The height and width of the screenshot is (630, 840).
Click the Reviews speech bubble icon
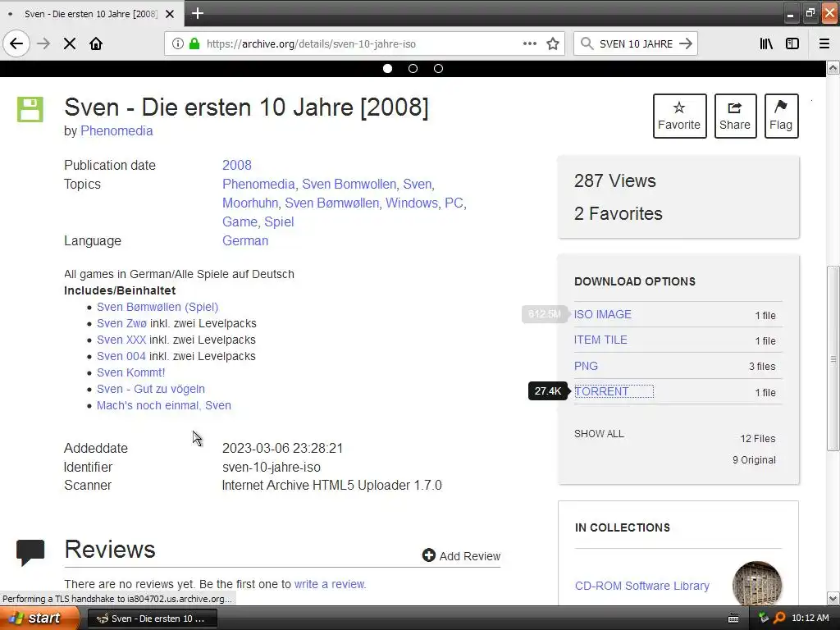[30, 552]
